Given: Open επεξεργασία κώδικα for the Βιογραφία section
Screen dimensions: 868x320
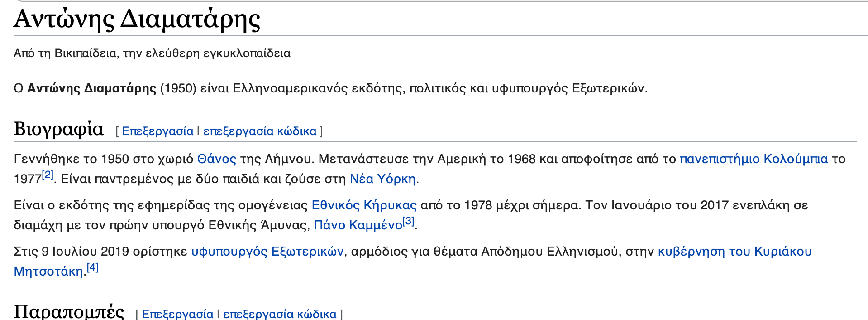Looking at the screenshot, I should (260, 131).
